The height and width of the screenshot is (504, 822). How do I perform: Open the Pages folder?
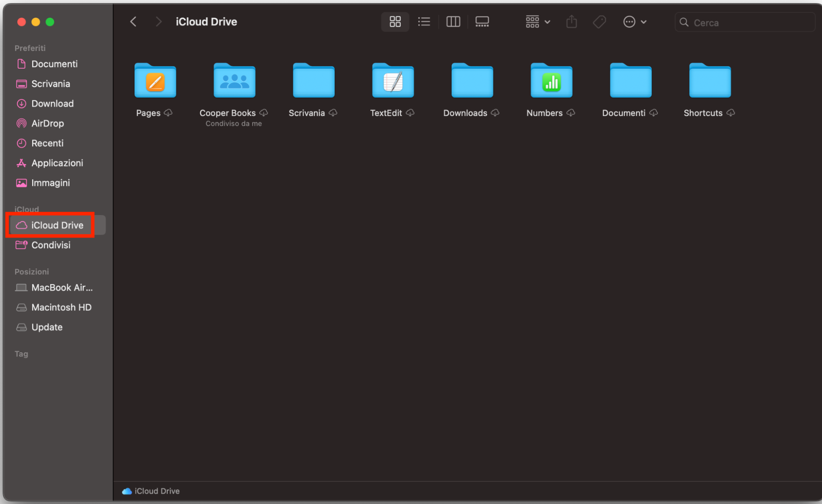coord(155,81)
